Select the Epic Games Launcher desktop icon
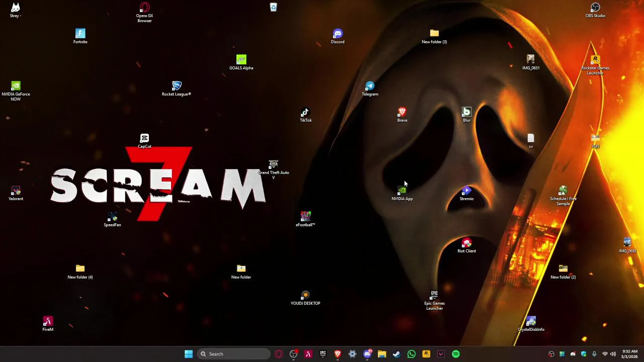Screen dimensions: 644x362 pos(434,300)
